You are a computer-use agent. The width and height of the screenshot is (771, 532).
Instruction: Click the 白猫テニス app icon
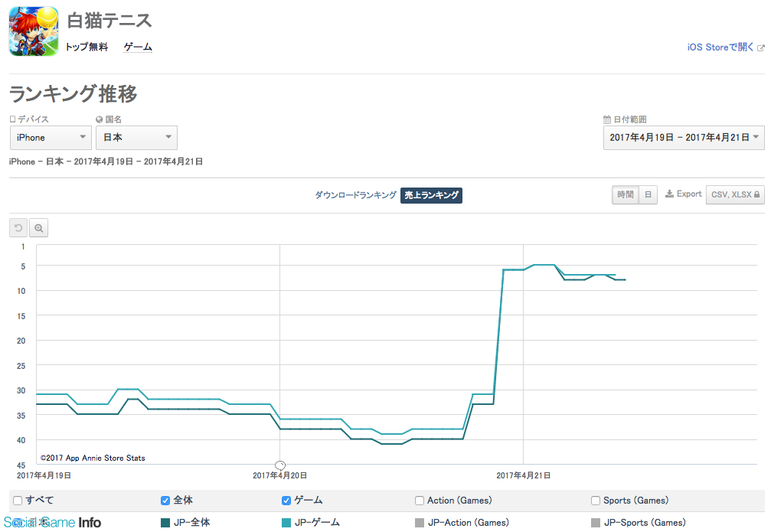34,31
